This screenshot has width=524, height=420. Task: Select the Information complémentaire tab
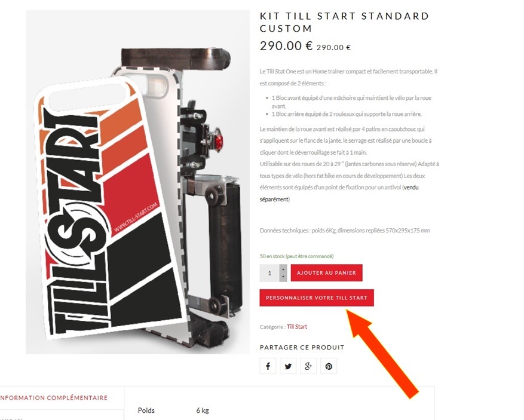pos(54,398)
